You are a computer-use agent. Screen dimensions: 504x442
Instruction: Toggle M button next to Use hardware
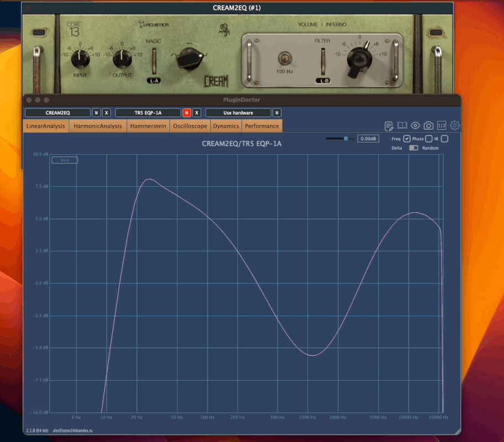[277, 113]
